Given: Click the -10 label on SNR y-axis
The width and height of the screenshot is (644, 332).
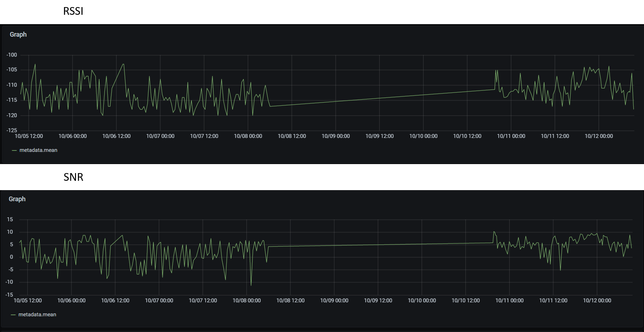Looking at the screenshot, I should (x=9, y=282).
